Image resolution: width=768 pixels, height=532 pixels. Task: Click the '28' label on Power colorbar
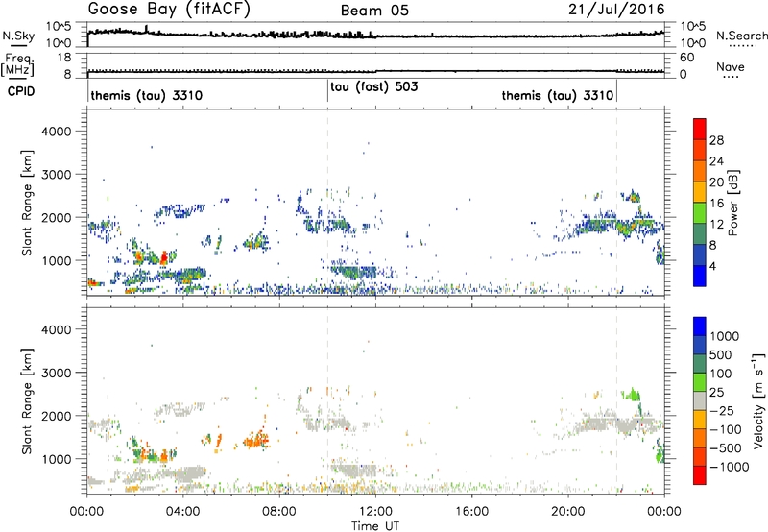coord(716,140)
